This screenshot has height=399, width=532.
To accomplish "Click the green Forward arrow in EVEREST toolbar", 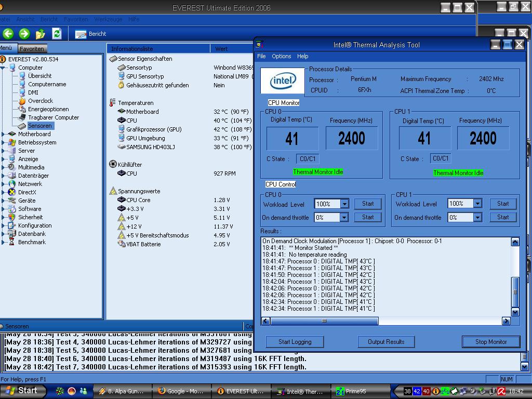I will pos(24,34).
